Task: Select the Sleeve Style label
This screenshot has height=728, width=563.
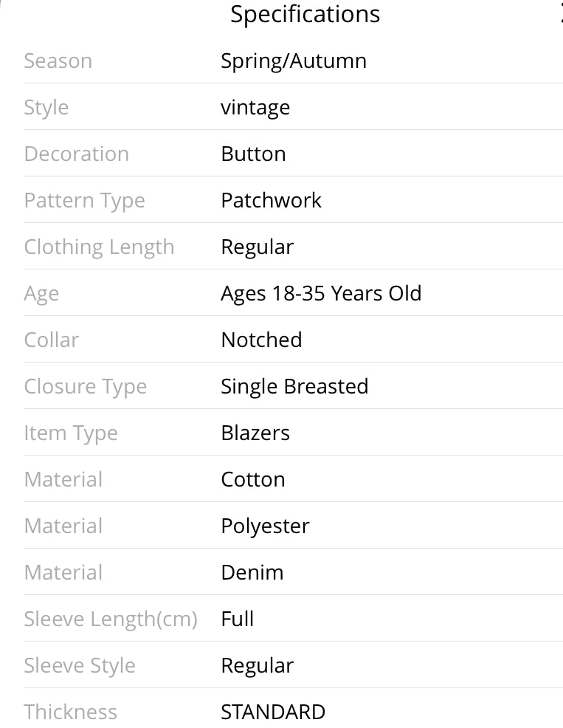Action: coord(80,666)
